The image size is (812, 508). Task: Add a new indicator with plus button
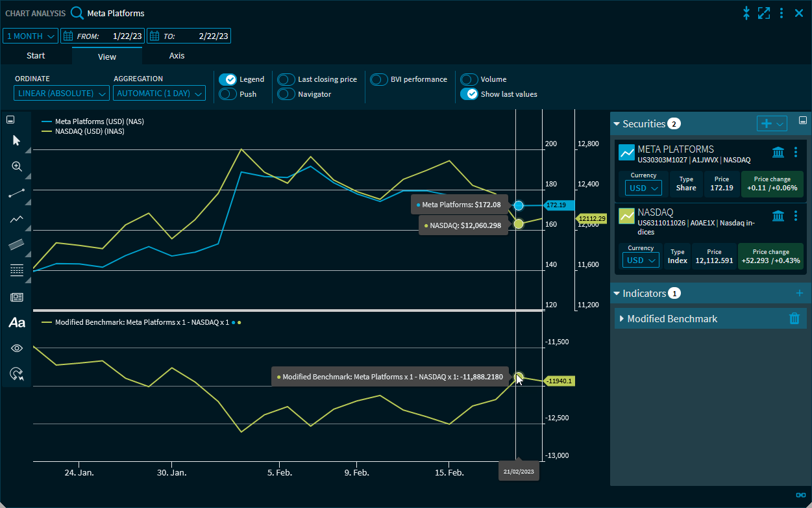click(799, 294)
